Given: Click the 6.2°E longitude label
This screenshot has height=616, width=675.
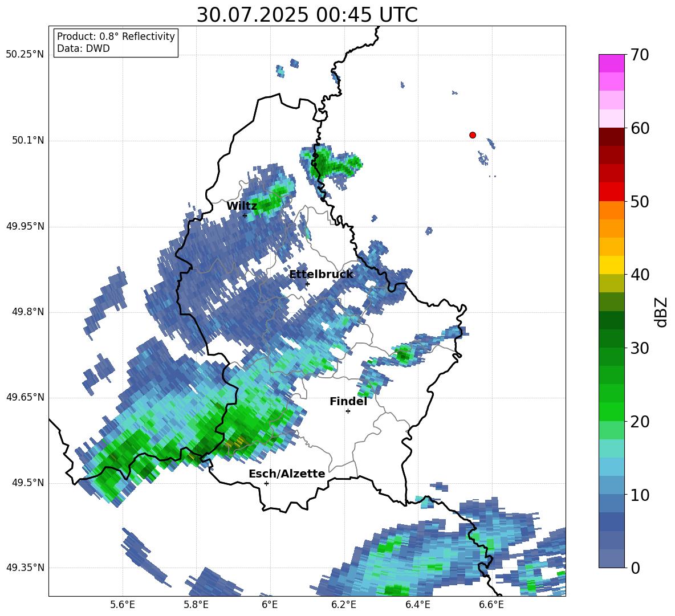Looking at the screenshot, I should (x=344, y=605).
